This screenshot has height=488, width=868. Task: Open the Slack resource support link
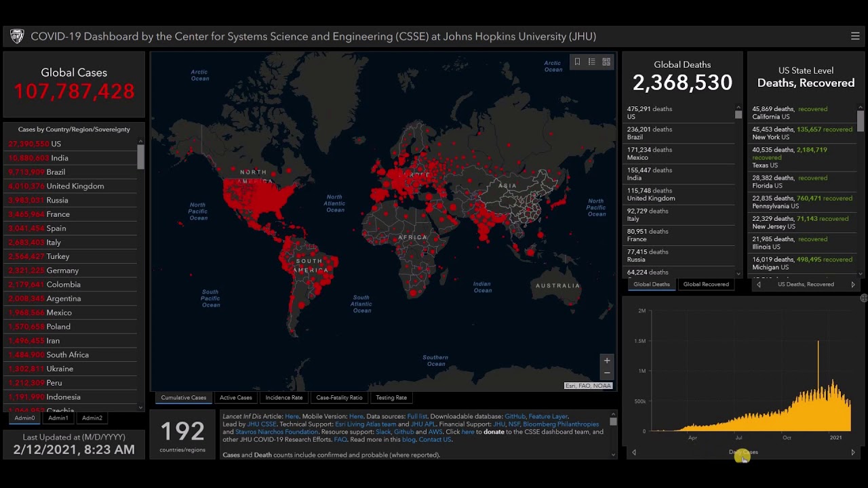pyautogui.click(x=384, y=432)
